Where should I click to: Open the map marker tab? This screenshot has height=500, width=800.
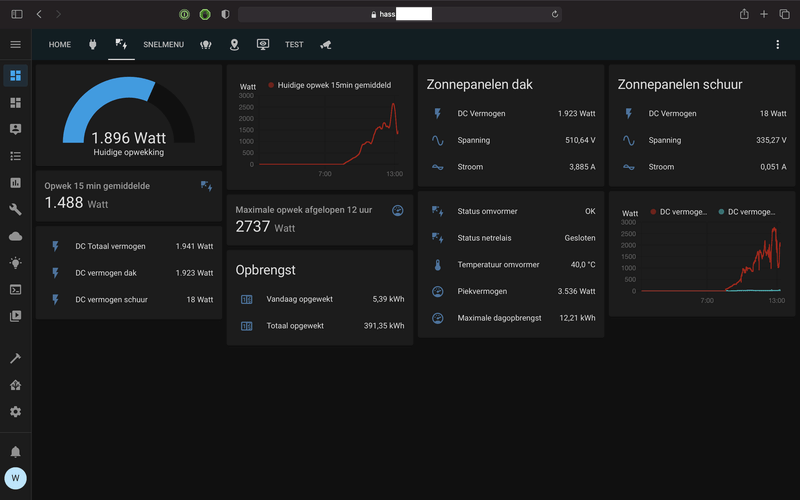234,44
